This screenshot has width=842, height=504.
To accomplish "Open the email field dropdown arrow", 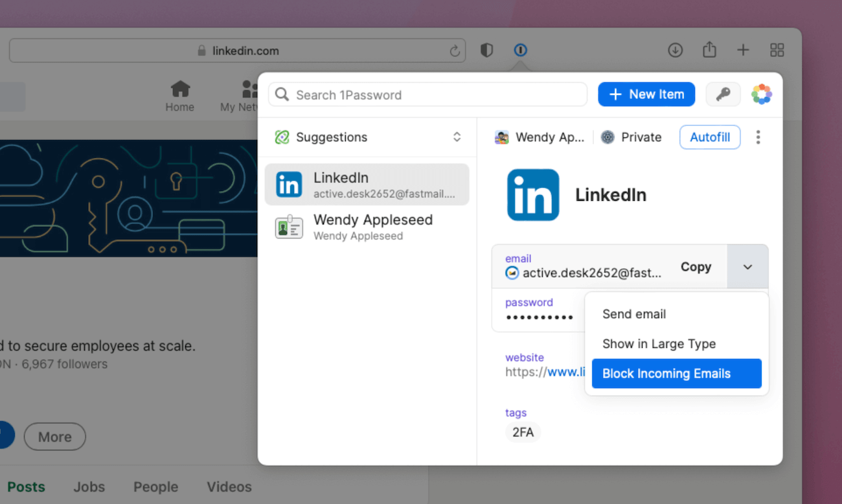I will [748, 266].
